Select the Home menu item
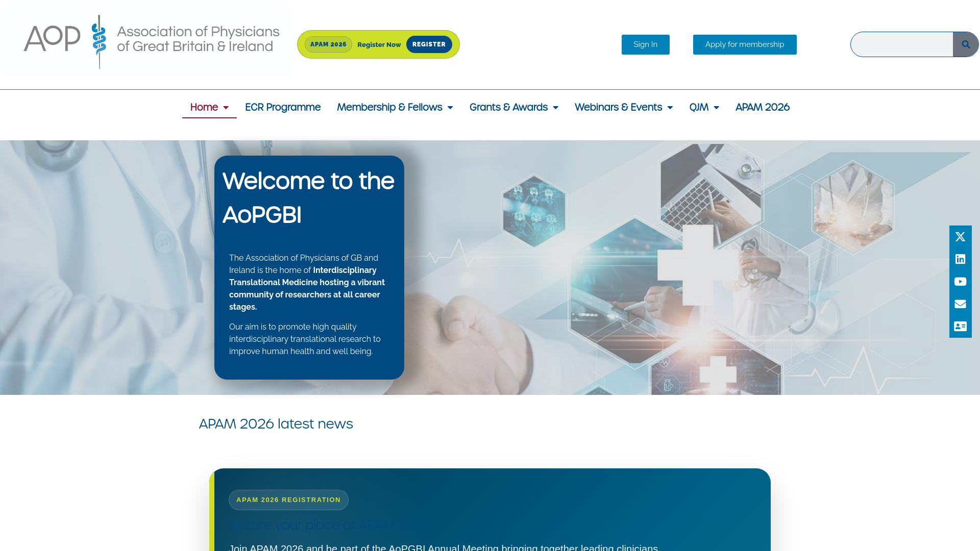The height and width of the screenshot is (551, 980). pos(204,107)
